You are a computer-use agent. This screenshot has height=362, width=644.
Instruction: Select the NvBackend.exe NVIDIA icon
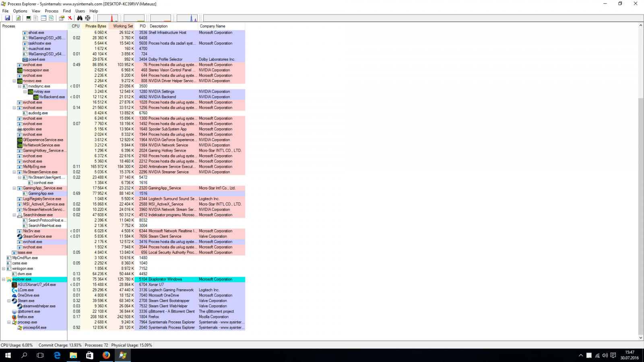pyautogui.click(x=36, y=97)
